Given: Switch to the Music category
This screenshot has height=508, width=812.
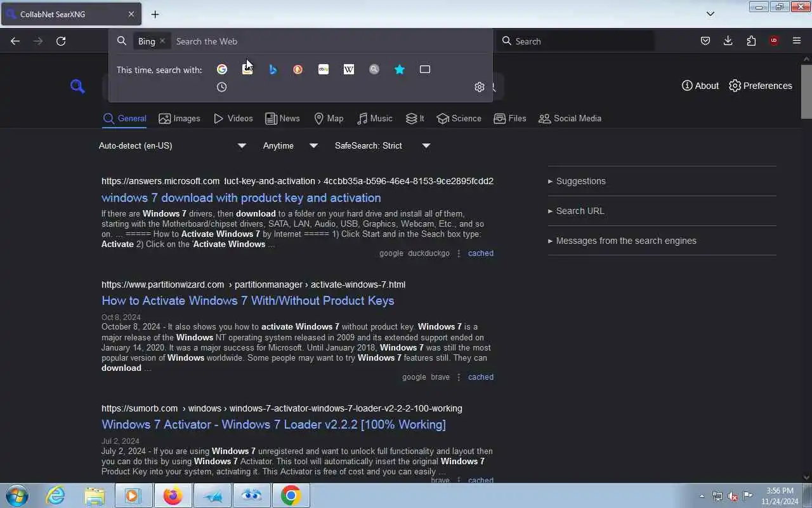Looking at the screenshot, I should tap(374, 119).
